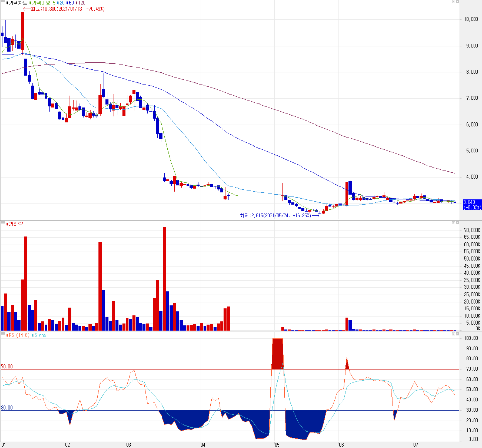Select the 60-day moving average legend
This screenshot has height=448, width=482.
(x=71, y=3)
